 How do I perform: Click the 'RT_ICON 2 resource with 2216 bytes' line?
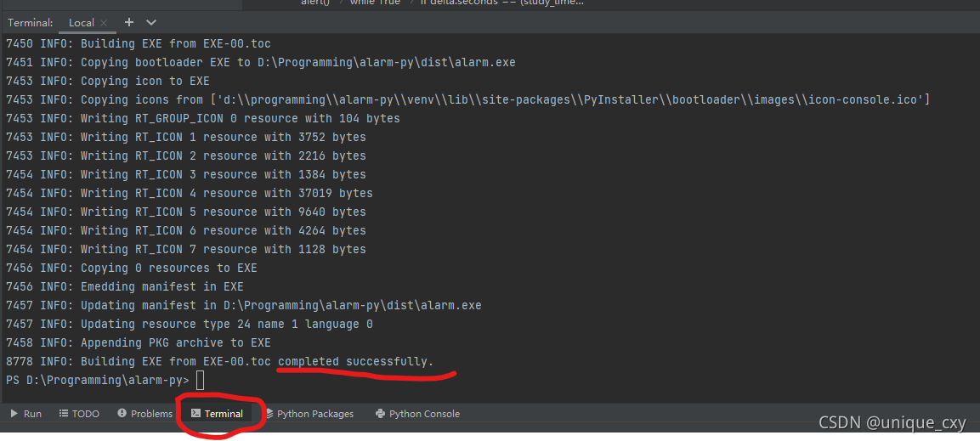click(x=185, y=156)
